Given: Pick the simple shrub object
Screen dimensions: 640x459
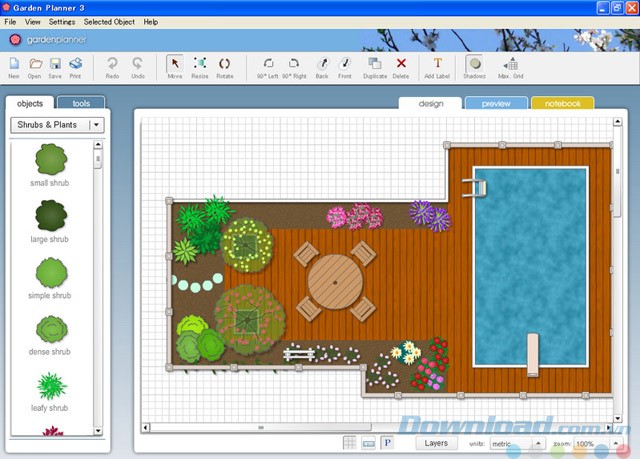Looking at the screenshot, I should pos(50,278).
